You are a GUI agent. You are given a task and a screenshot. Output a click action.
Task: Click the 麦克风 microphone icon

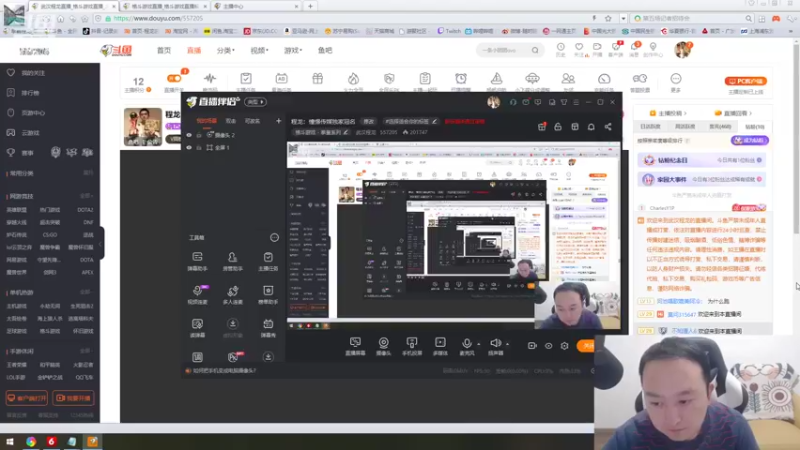coord(466,343)
